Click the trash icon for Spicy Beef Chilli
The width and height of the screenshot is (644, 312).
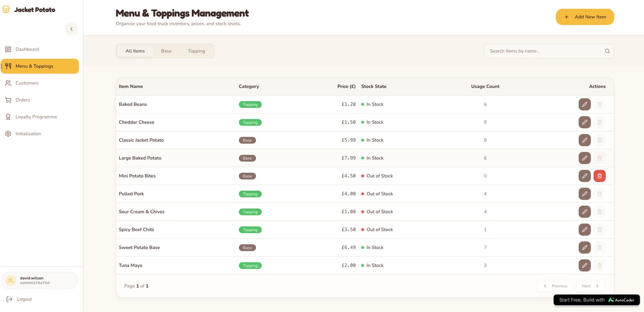(x=599, y=230)
